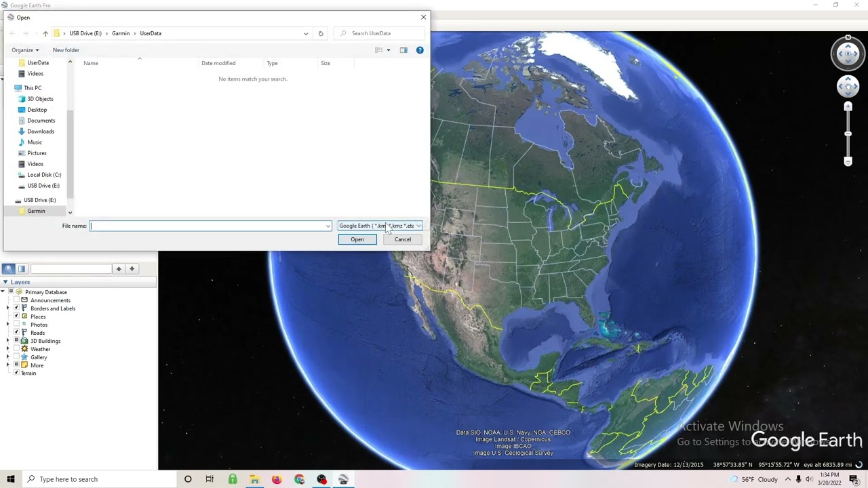Uncheck the Borders and Labels layer
Screen dimensions: 868x488
pos(16,308)
